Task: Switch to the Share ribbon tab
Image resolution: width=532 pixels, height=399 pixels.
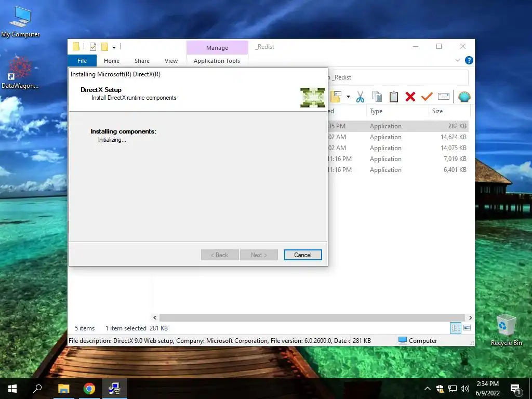Action: (142, 61)
